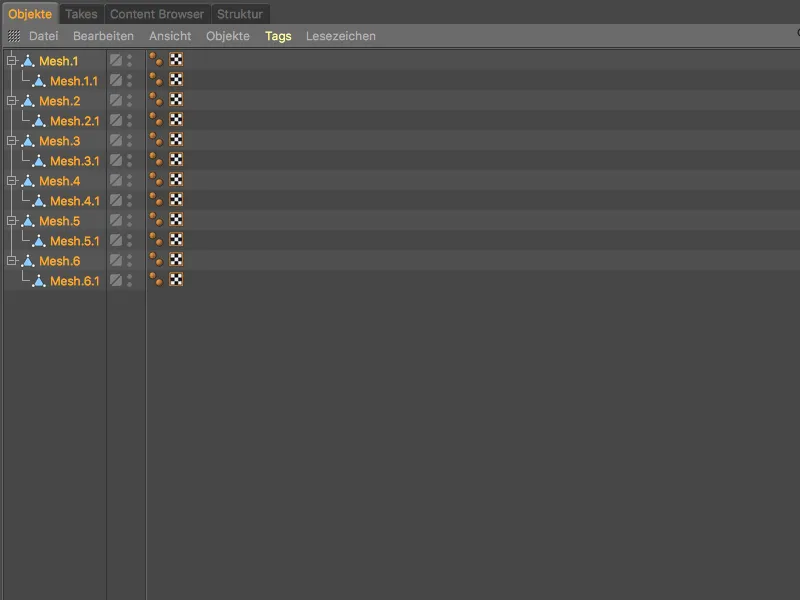800x600 pixels.
Task: Open the Objekte menu in the menu bar
Action: (x=228, y=36)
